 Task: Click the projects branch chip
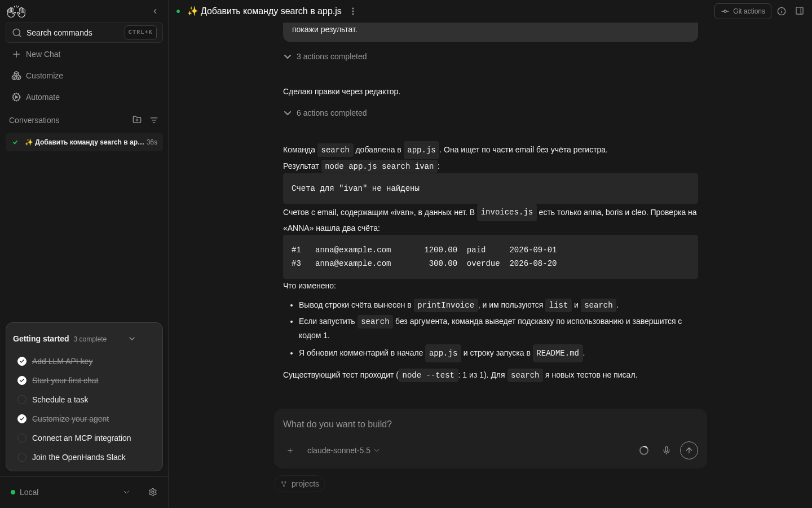click(300, 484)
